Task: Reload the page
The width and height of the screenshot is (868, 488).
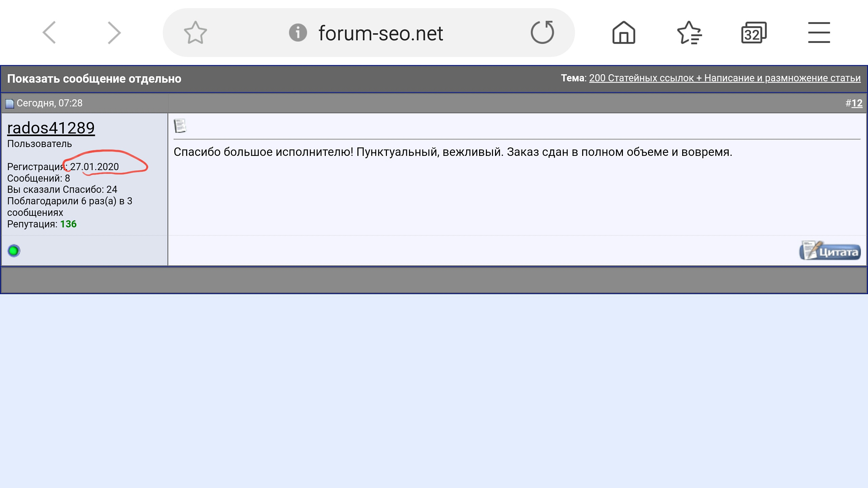Action: pos(542,33)
